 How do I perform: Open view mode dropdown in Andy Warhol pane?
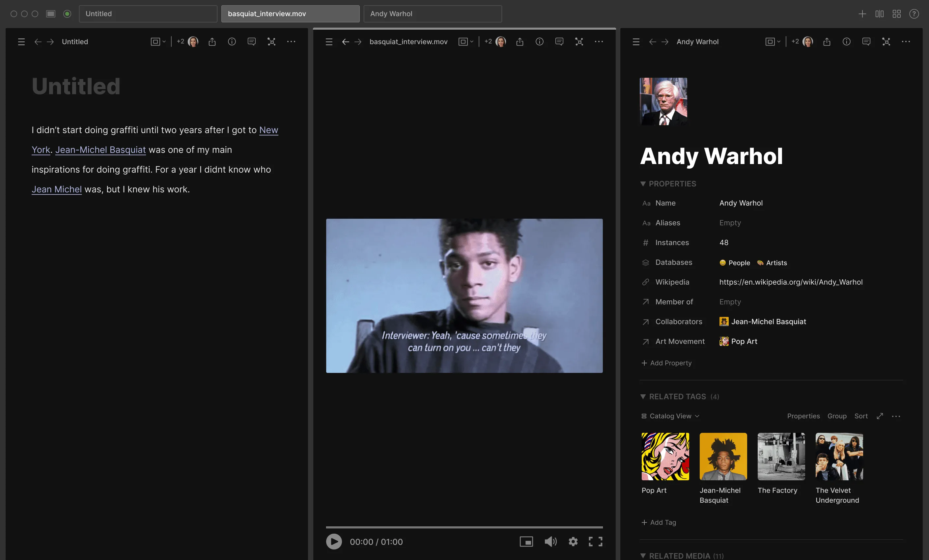(773, 42)
